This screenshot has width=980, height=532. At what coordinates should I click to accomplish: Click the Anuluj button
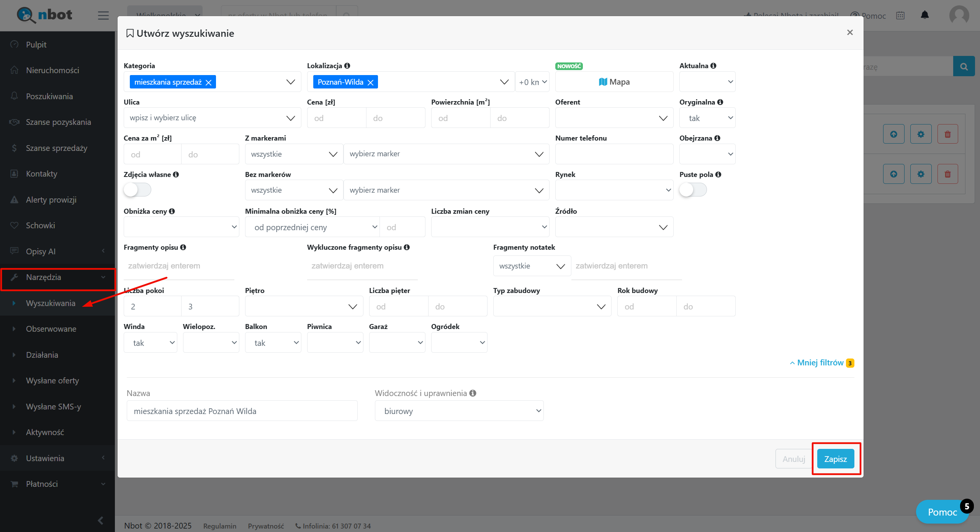pyautogui.click(x=793, y=459)
